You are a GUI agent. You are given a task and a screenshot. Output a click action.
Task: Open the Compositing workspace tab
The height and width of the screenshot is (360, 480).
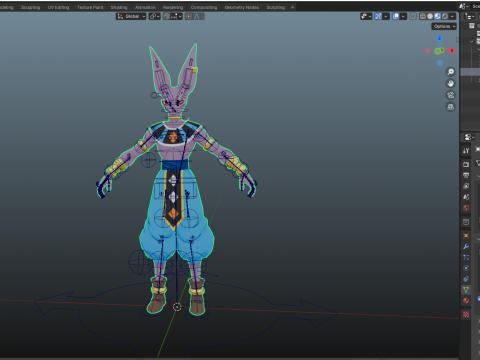pyautogui.click(x=204, y=7)
